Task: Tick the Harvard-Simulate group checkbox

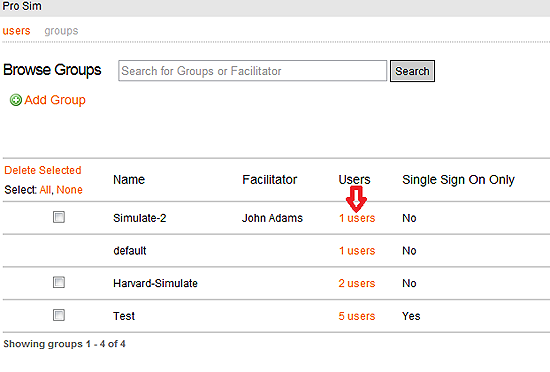Action: (59, 282)
